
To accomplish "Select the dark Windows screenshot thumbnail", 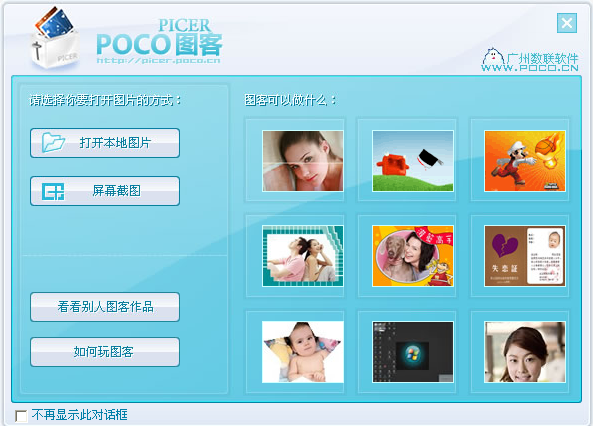I will (x=413, y=352).
